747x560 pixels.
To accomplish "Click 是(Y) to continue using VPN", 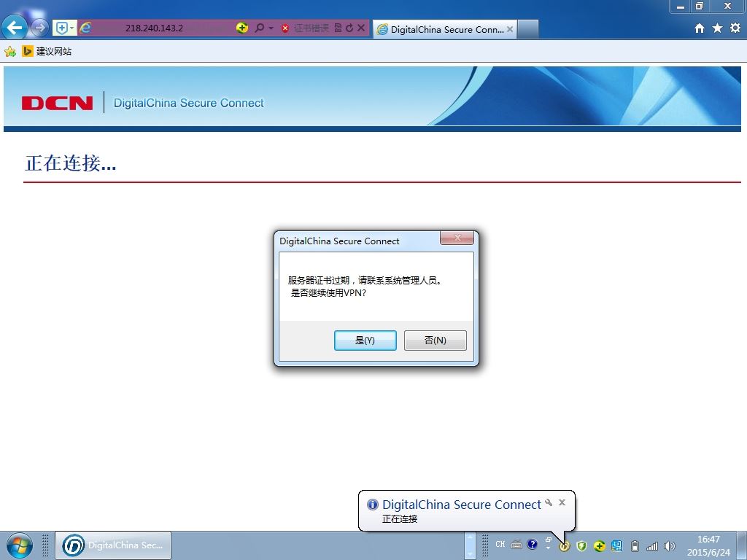I will pos(365,341).
